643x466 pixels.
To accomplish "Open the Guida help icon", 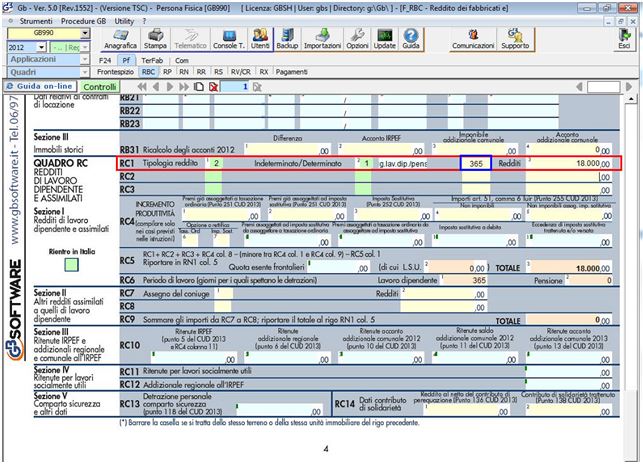I will point(410,39).
